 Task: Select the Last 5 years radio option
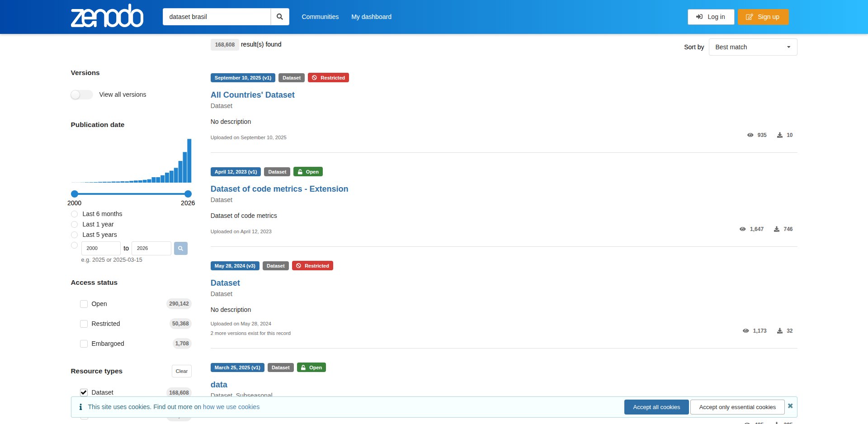(75, 235)
